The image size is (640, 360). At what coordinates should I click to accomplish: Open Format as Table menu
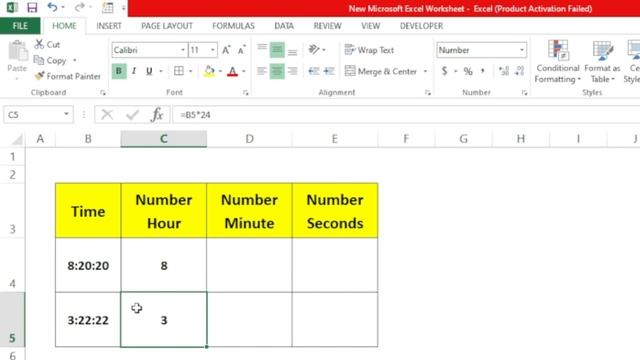pyautogui.click(x=602, y=62)
